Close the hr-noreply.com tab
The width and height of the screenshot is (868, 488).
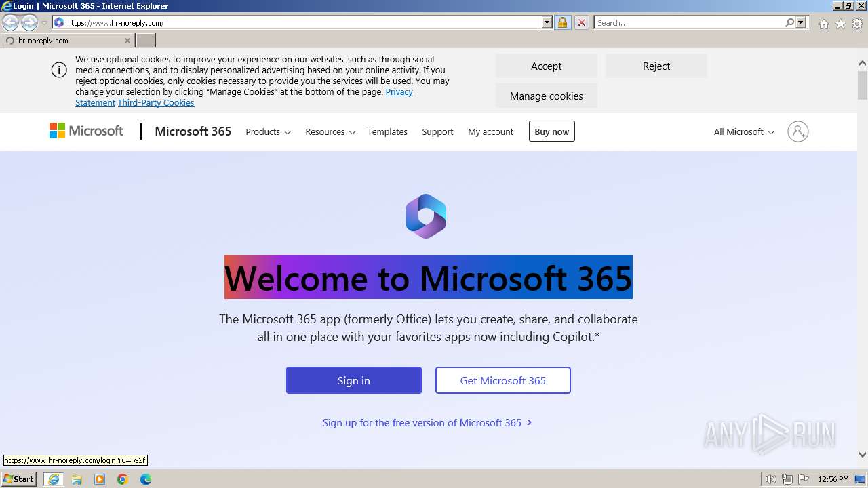pyautogui.click(x=127, y=41)
